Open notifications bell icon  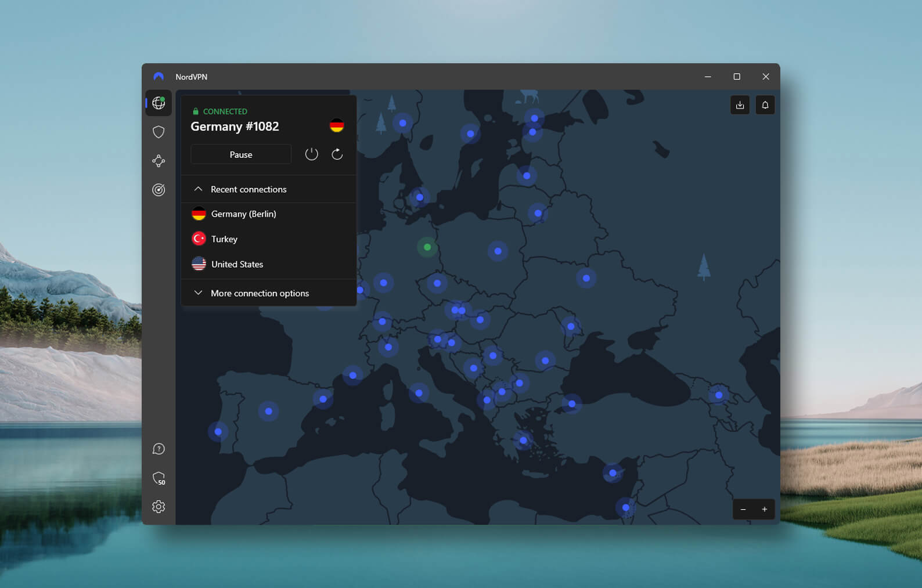(x=765, y=105)
